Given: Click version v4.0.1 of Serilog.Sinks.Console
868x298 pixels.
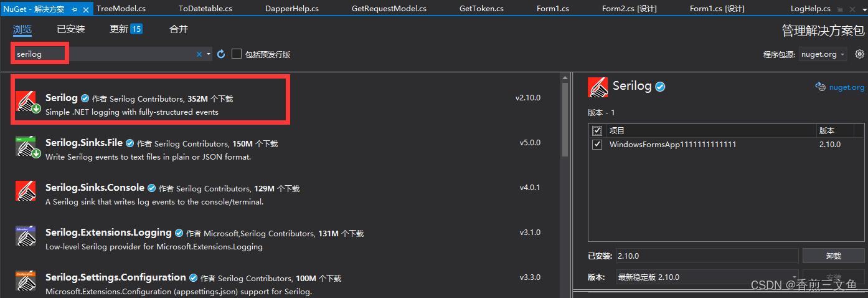Looking at the screenshot, I should click(530, 188).
